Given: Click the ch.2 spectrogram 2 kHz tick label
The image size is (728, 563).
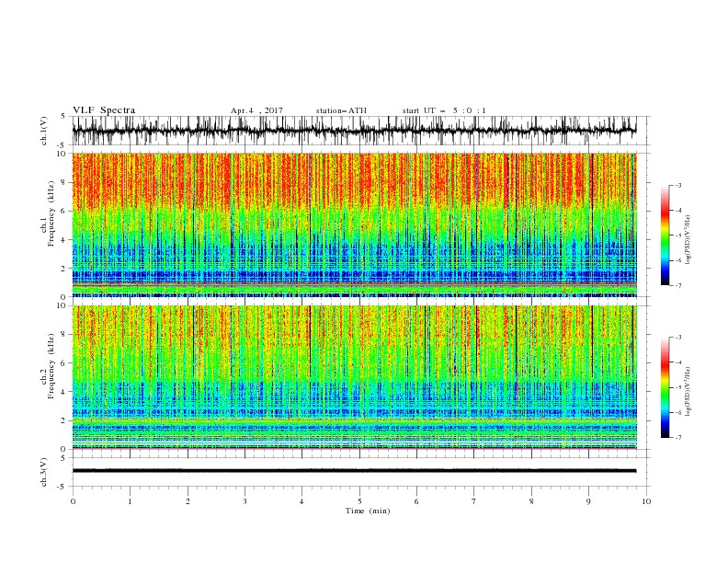Looking at the screenshot, I should [63, 420].
